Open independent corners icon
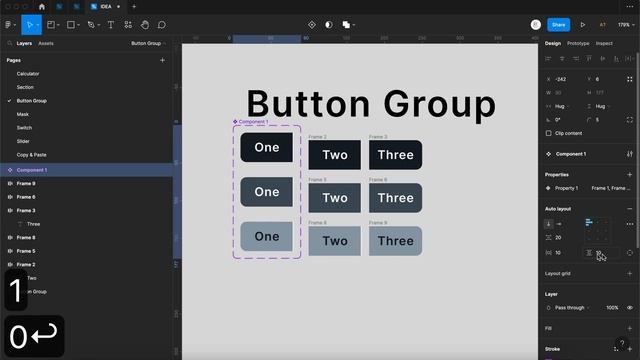Viewport: 640px width, 360px height. click(x=630, y=120)
